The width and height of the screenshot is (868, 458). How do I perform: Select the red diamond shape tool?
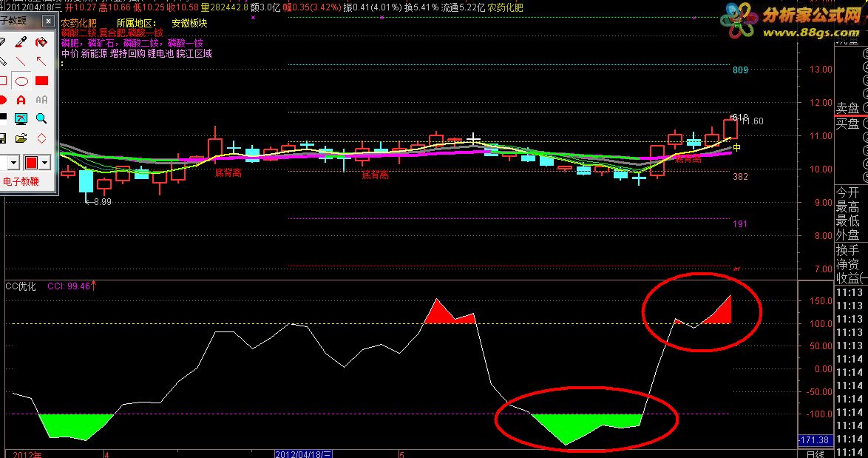point(41,138)
